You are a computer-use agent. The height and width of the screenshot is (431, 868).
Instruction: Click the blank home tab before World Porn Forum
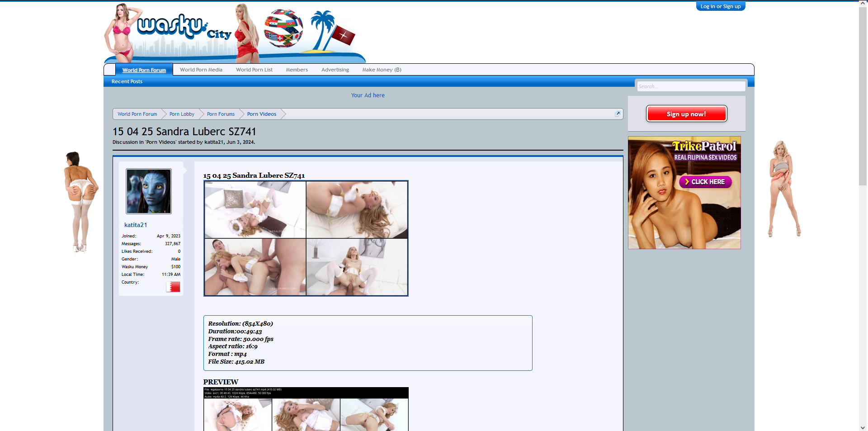[109, 70]
